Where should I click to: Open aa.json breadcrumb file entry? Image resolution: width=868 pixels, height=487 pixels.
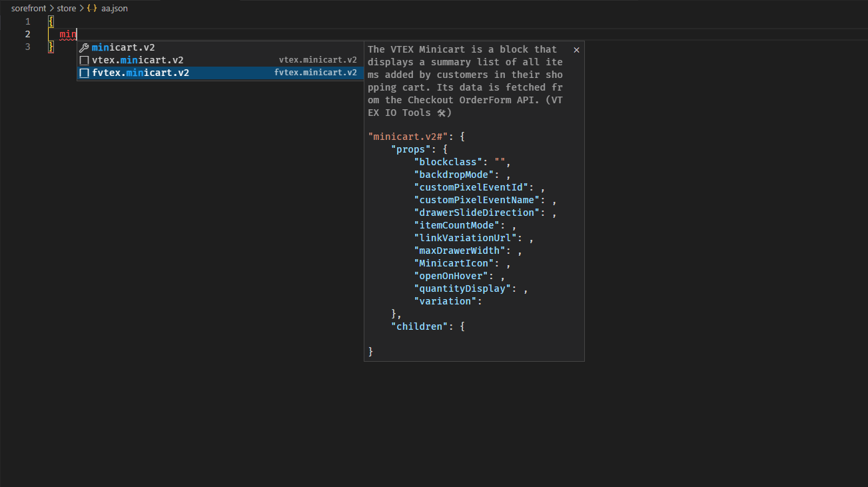[115, 8]
